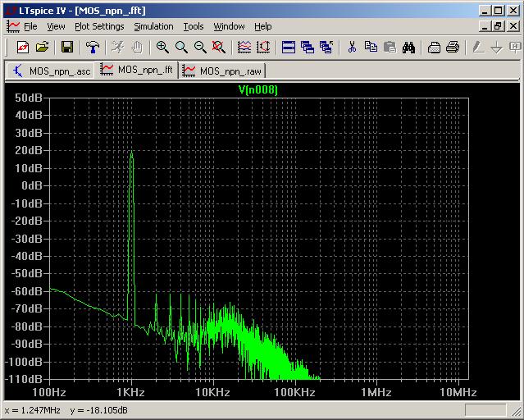Click the Run simulation runner icon
Screen dimensions: 524x420
click(x=117, y=47)
